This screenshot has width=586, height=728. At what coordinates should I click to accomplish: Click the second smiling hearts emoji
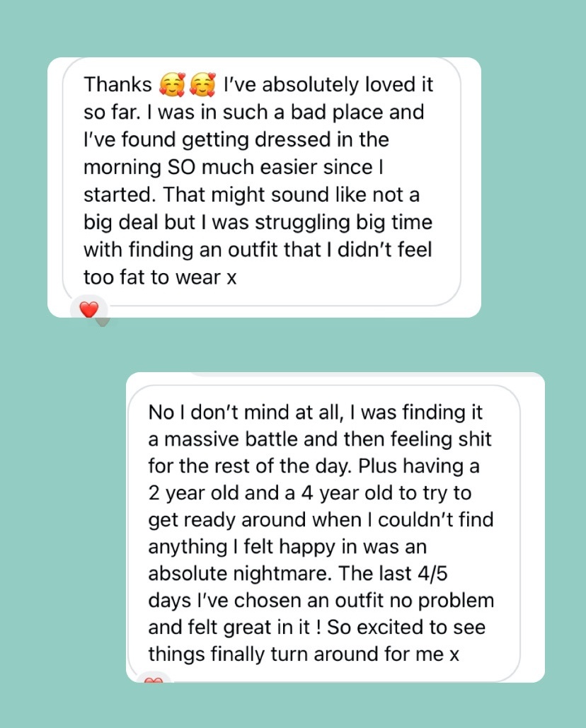pyautogui.click(x=203, y=85)
